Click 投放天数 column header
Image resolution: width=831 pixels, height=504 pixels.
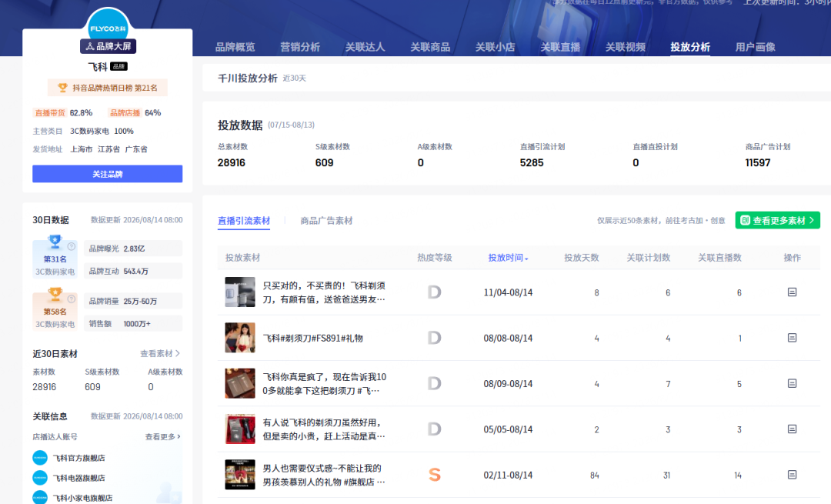[582, 258]
